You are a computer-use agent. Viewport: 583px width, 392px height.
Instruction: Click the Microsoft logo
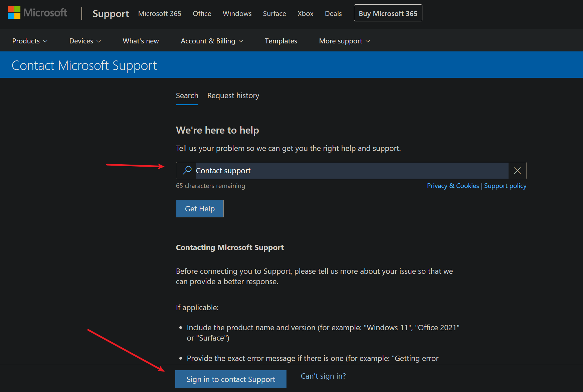[37, 13]
